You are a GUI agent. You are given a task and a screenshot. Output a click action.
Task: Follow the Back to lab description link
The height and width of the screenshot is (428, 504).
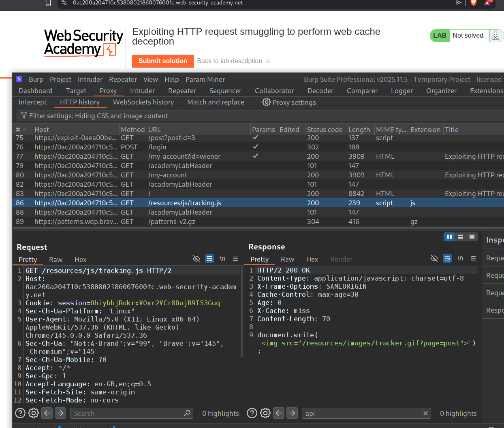[230, 61]
